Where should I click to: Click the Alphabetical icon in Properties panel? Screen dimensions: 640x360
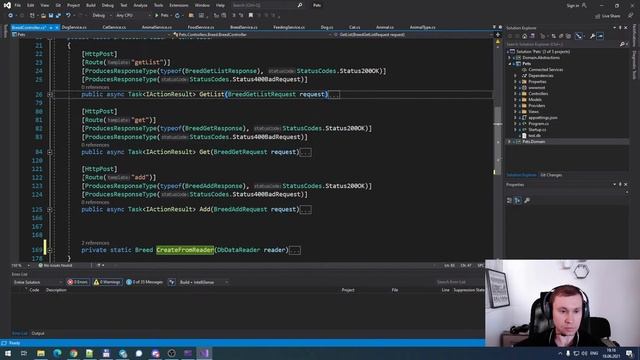click(x=518, y=200)
